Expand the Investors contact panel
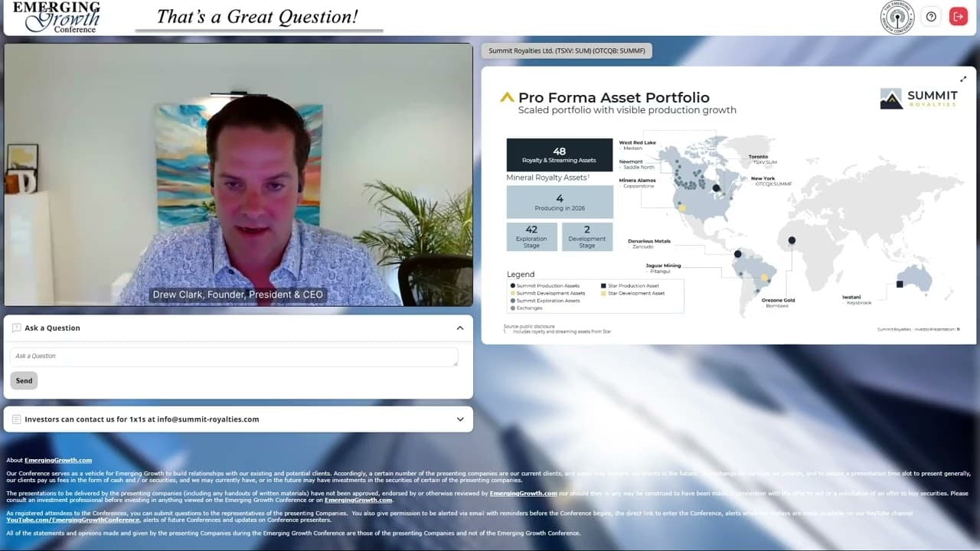This screenshot has width=980, height=551. [460, 419]
